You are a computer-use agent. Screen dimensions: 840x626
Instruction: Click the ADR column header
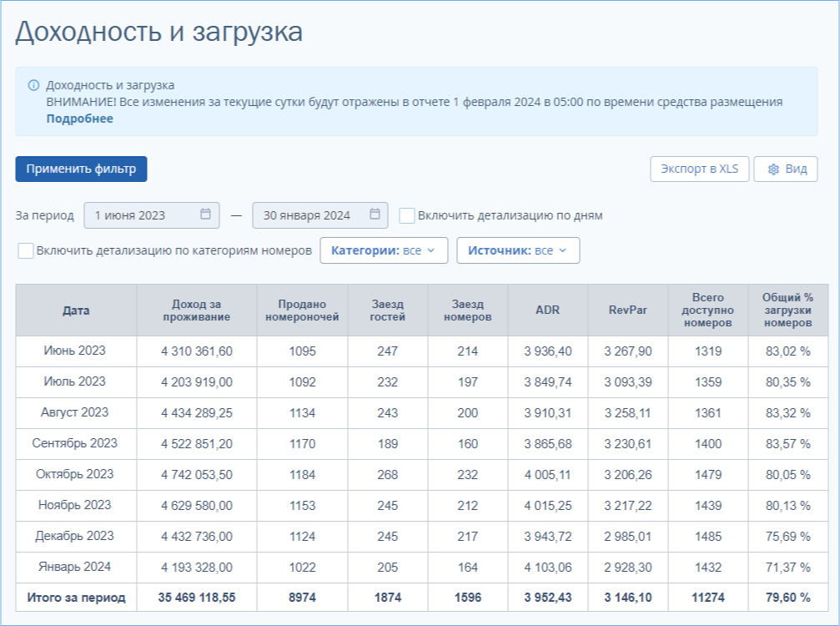click(547, 310)
